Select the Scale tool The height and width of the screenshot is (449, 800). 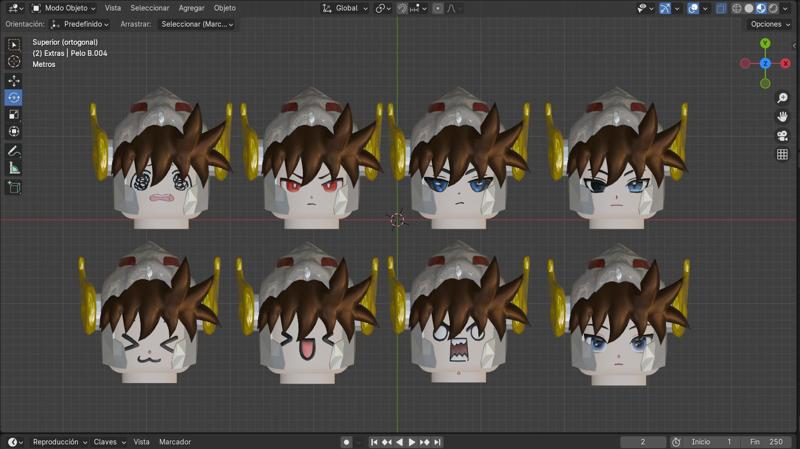(x=14, y=114)
